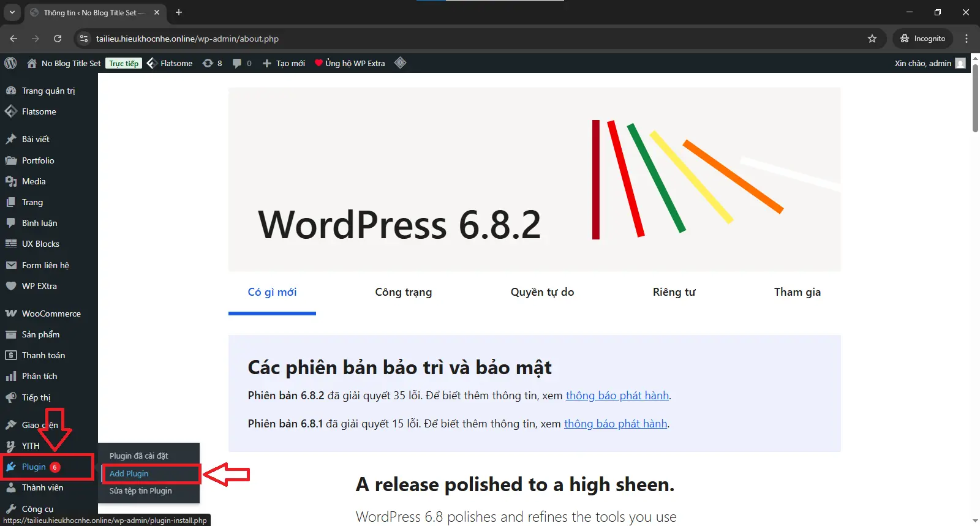
Task: Click the Trực tiếp status badge
Action: tap(124, 63)
